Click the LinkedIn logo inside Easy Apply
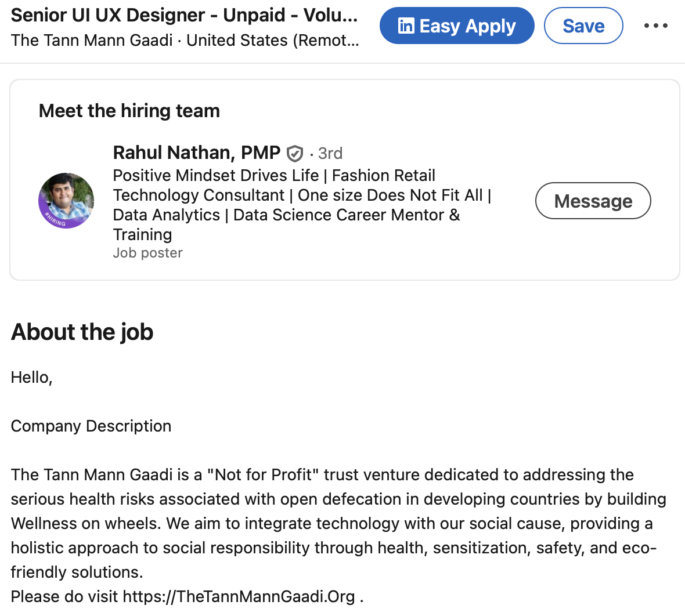The image size is (685, 616). [x=406, y=26]
